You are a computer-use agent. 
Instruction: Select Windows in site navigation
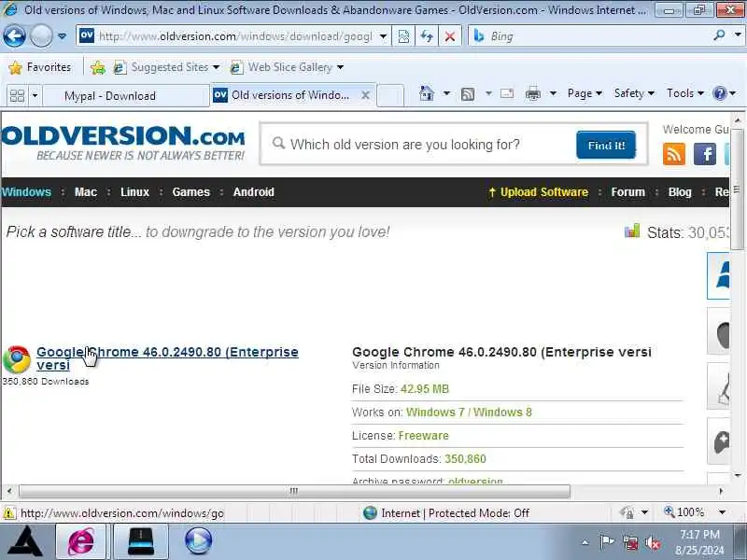(26, 192)
